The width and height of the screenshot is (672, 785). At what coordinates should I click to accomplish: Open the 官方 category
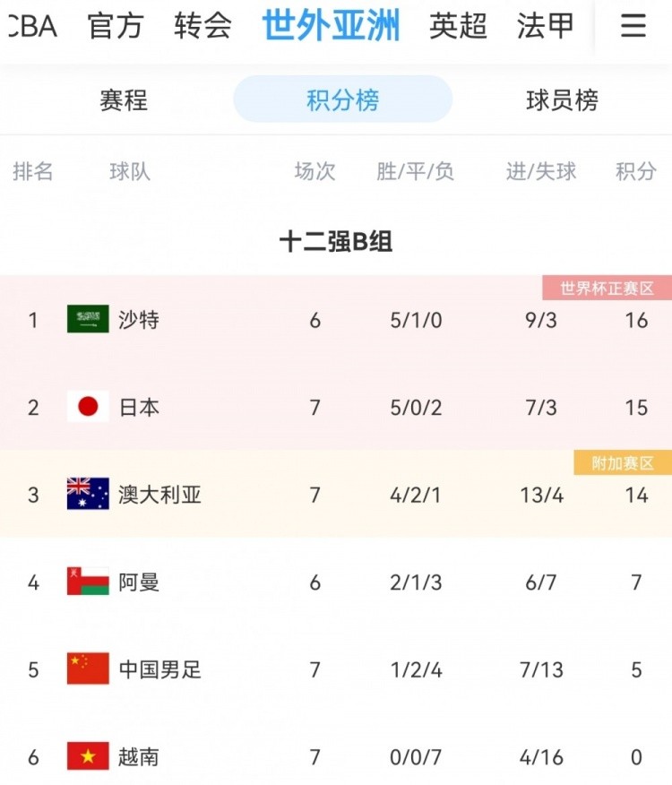[116, 26]
